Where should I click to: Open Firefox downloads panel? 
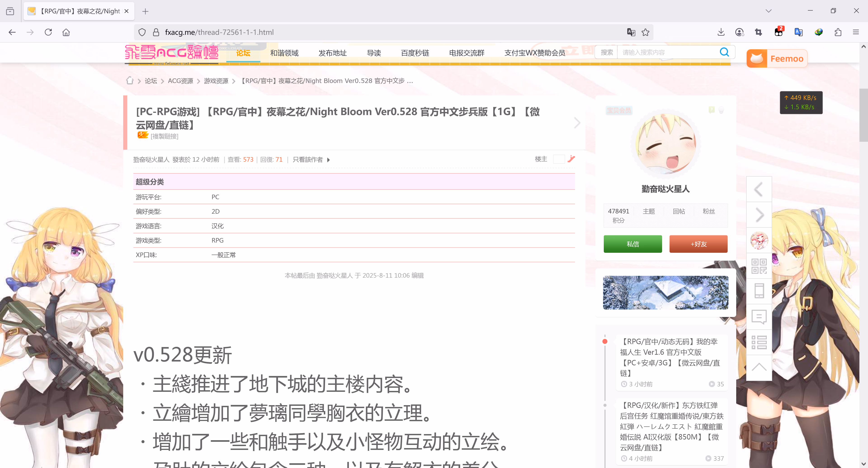tap(721, 32)
